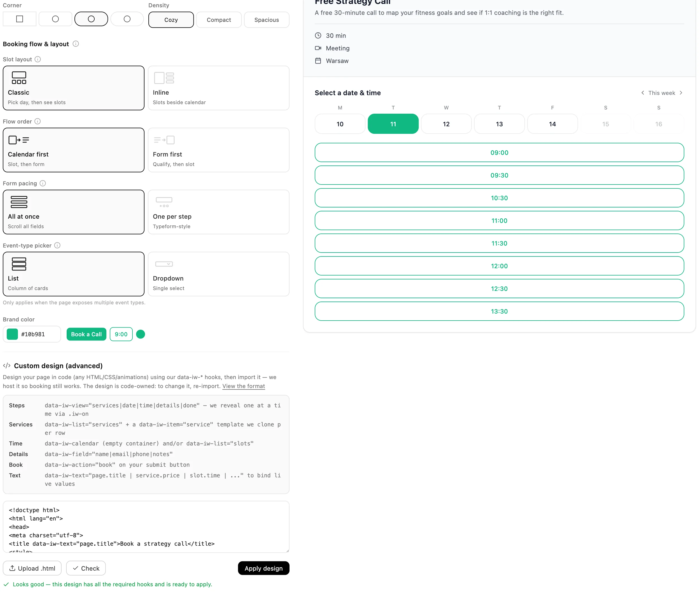This screenshot has height=607, width=700.
Task: Click the Dropdown picker icon
Action: [164, 264]
